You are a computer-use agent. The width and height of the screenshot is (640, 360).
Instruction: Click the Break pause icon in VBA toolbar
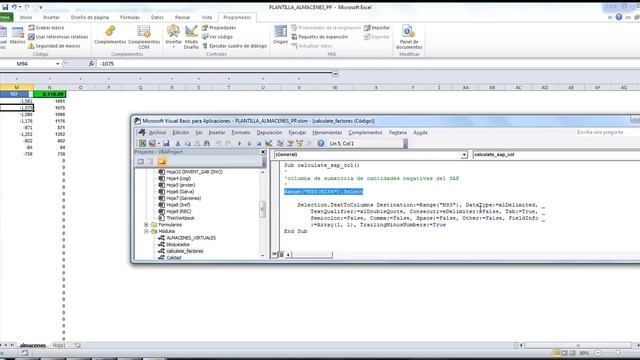249,143
